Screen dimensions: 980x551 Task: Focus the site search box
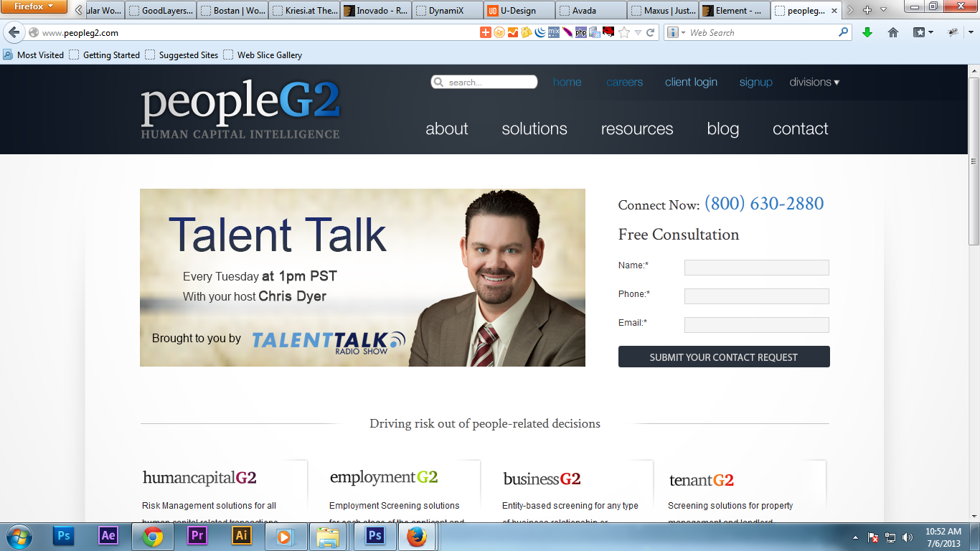(x=484, y=82)
